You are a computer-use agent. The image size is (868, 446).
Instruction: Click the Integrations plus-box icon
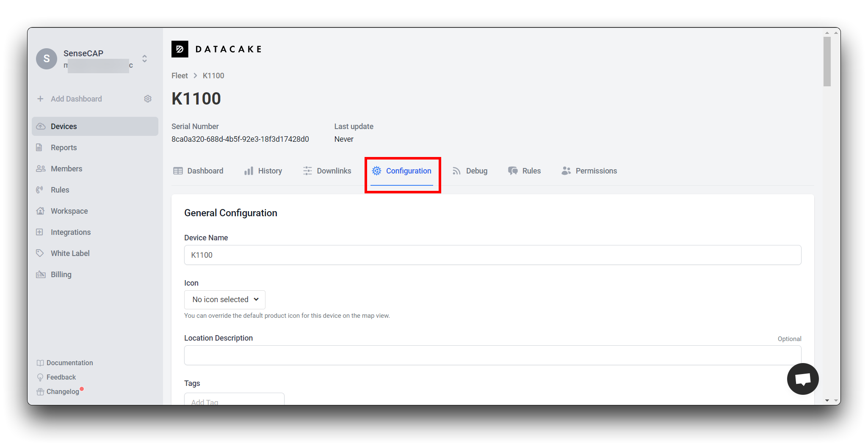tap(39, 232)
